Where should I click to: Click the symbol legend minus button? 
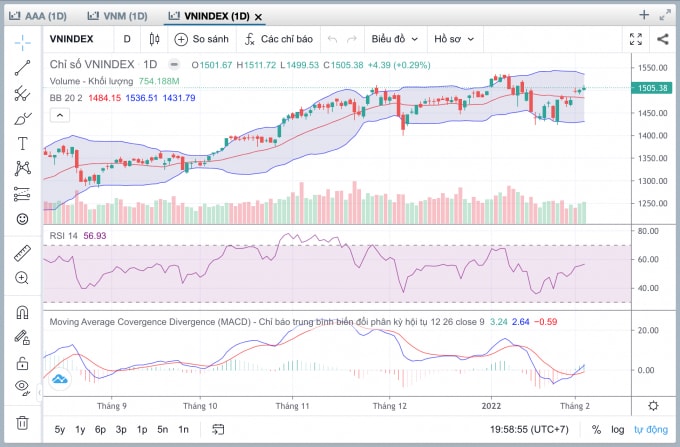pos(174,65)
